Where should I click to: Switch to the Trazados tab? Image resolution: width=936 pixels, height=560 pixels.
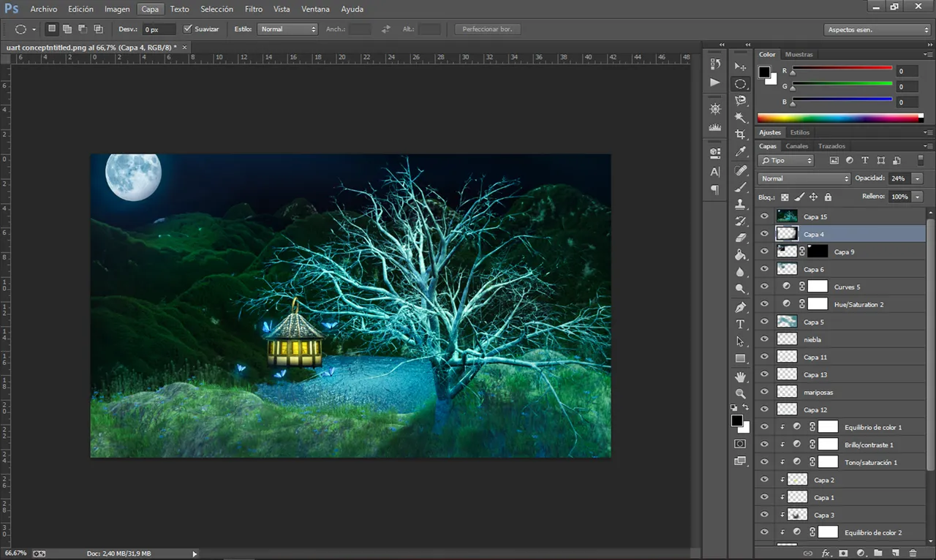point(831,146)
